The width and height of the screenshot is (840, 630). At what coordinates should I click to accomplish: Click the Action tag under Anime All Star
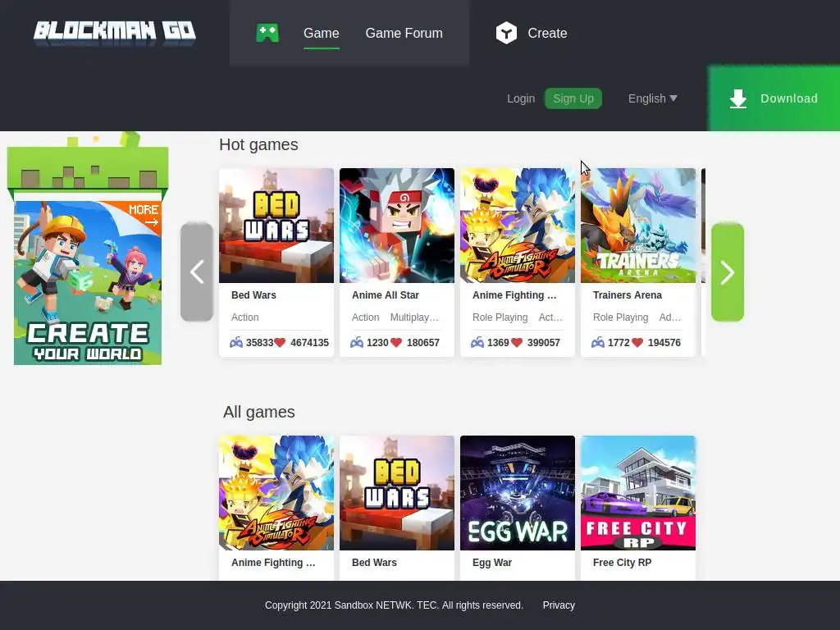point(365,317)
